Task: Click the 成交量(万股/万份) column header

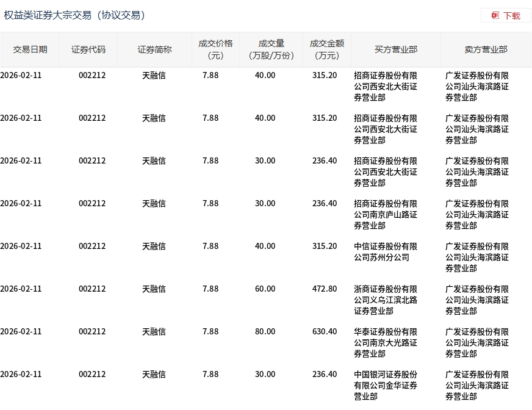Action: point(271,49)
